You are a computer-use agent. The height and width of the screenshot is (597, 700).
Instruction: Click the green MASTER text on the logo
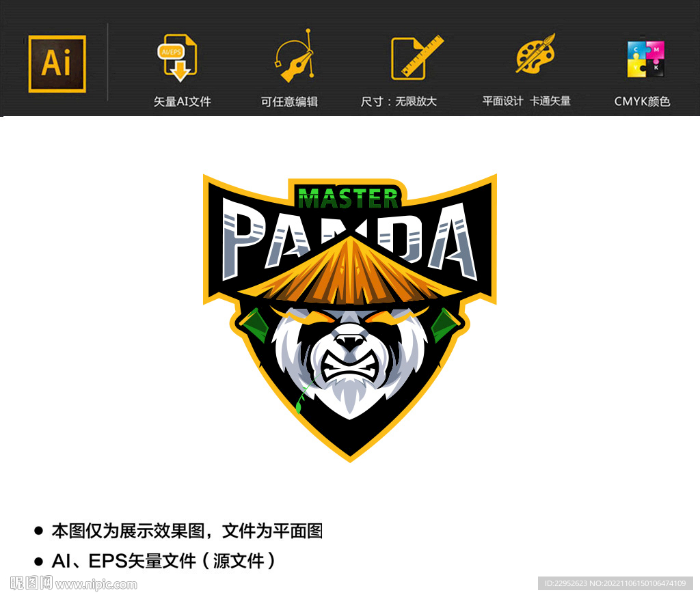(x=347, y=198)
